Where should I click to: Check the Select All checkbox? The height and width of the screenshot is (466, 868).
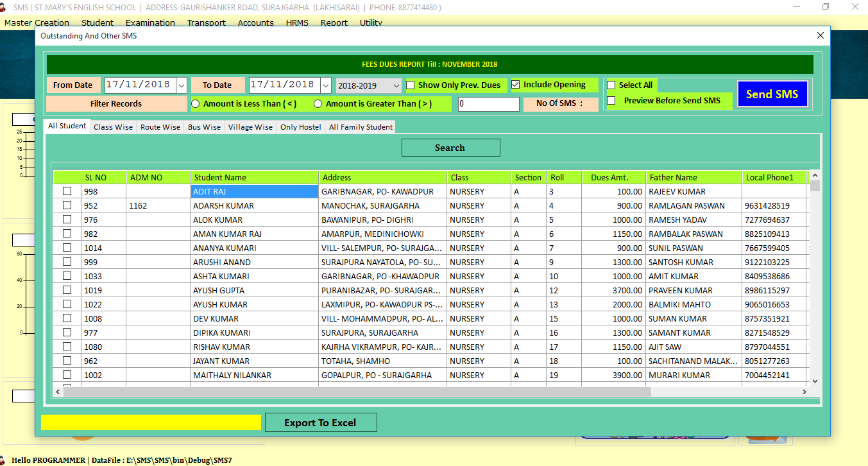coord(611,85)
